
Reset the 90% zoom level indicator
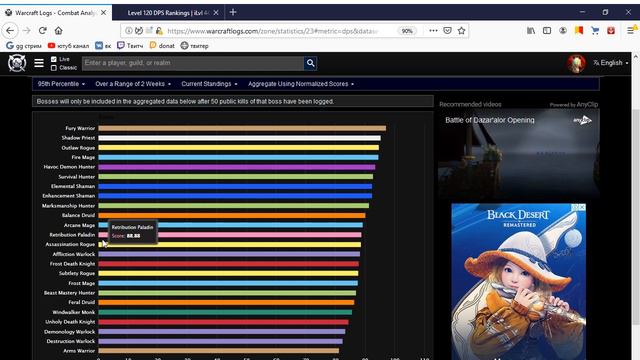coord(407,31)
